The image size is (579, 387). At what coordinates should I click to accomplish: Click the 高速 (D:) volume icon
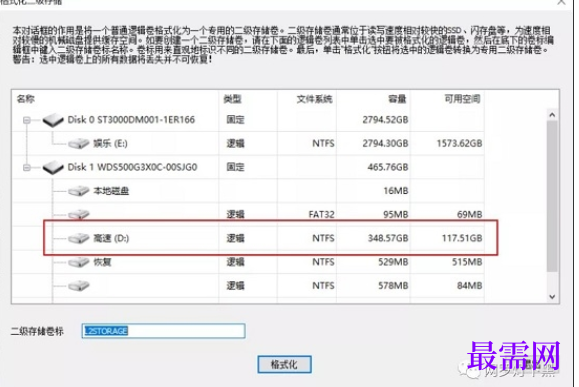(x=79, y=239)
